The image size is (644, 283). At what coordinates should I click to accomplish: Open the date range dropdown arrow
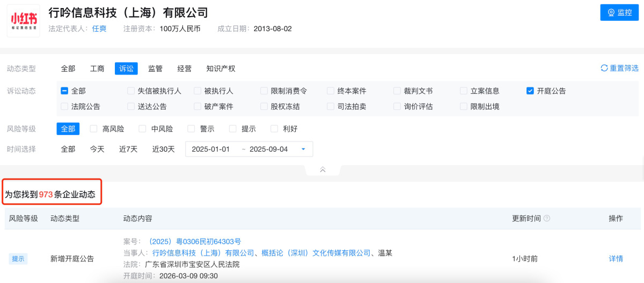coord(303,149)
